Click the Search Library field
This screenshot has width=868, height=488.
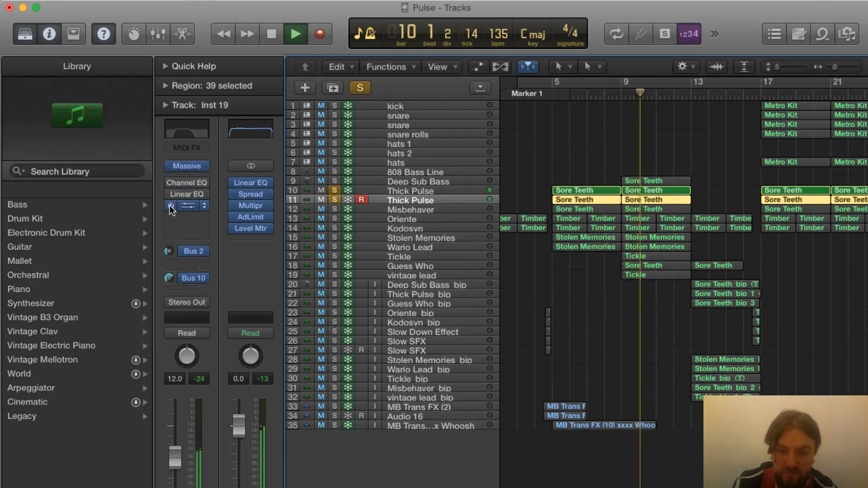point(77,171)
